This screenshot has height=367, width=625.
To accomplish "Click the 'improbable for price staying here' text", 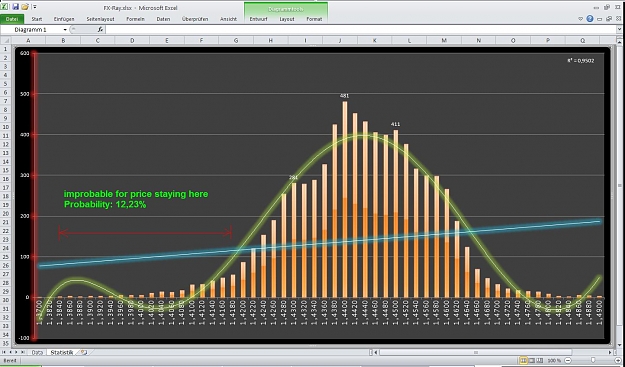I will [x=136, y=194].
